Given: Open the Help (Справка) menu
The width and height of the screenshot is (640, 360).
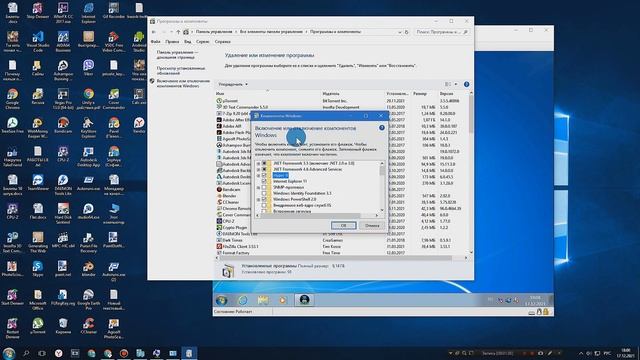Looking at the screenshot, I should [222, 42].
